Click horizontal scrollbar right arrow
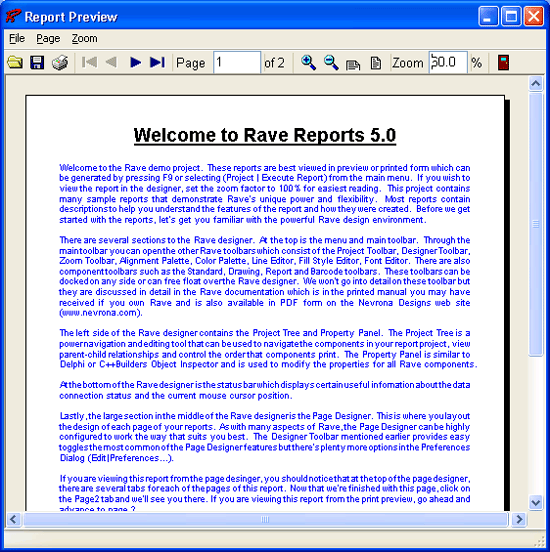The image size is (550, 552). pos(519,519)
